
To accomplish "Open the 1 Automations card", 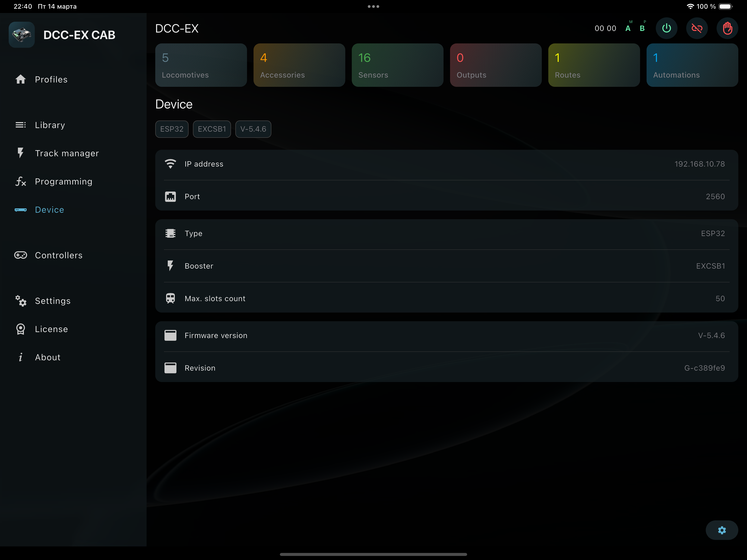I will pos(692,65).
